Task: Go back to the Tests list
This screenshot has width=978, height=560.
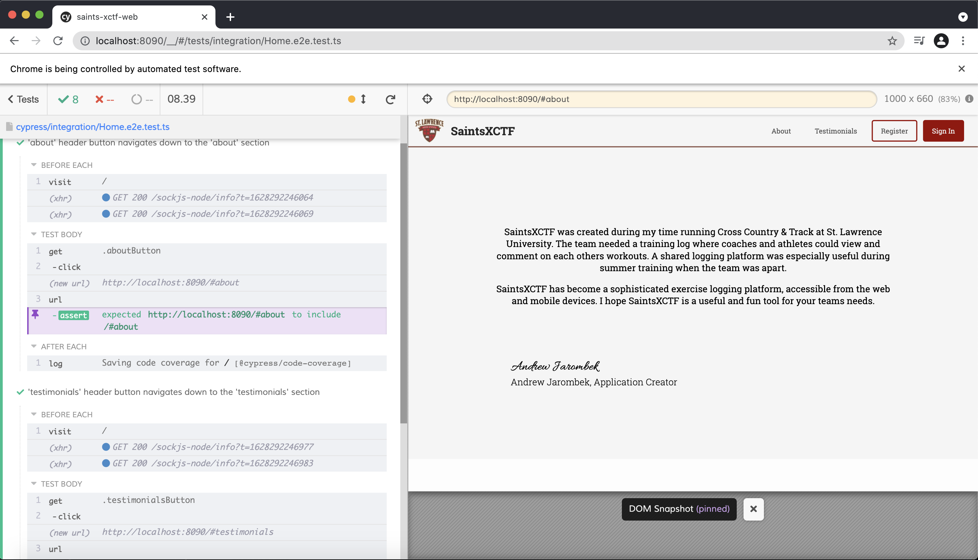Action: (x=23, y=99)
